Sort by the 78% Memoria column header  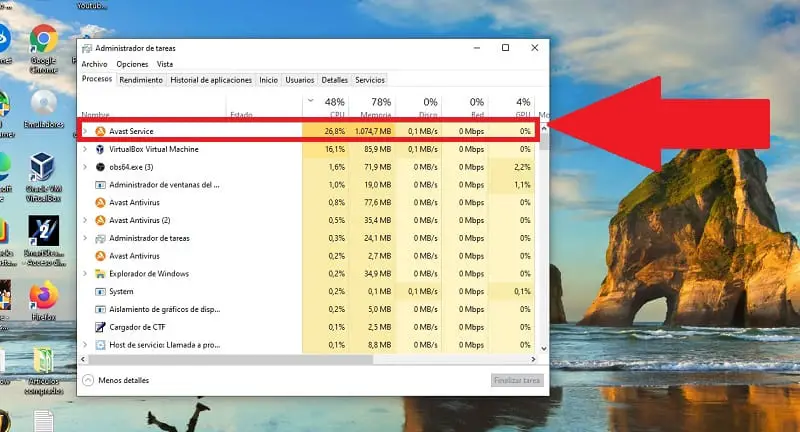[372, 107]
